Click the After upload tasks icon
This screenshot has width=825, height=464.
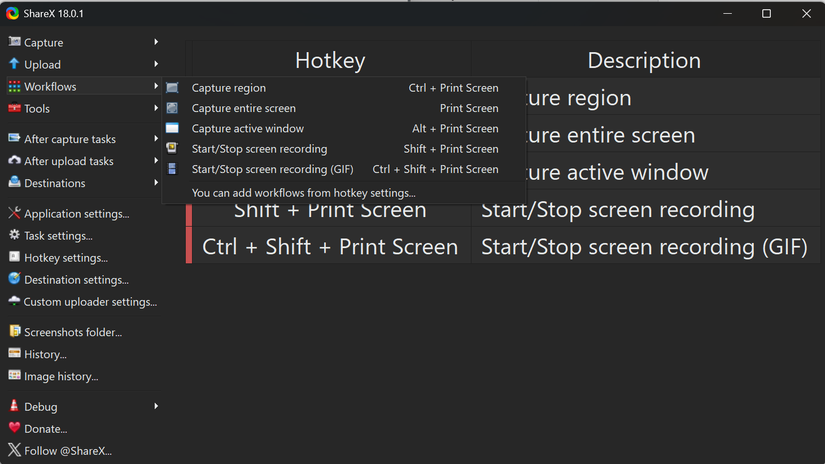click(14, 160)
